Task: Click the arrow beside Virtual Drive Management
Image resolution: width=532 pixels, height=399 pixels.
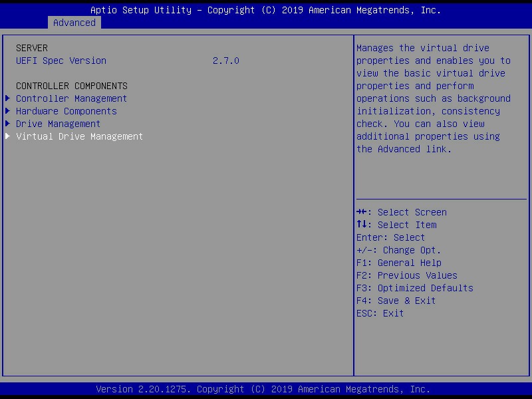Action: coord(8,136)
